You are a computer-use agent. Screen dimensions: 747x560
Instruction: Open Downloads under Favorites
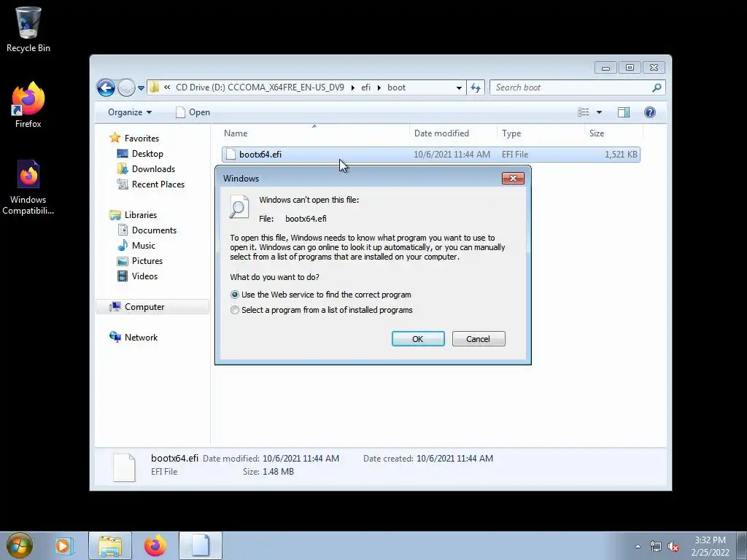146,169
